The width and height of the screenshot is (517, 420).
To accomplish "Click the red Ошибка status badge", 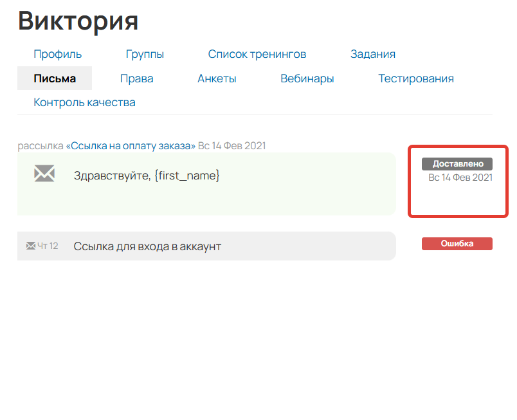I will point(457,244).
